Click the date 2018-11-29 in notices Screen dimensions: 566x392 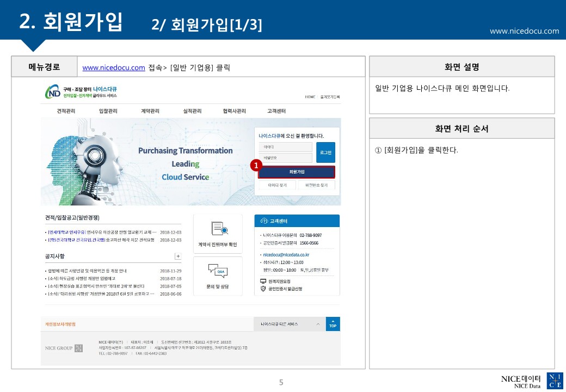coord(171,271)
